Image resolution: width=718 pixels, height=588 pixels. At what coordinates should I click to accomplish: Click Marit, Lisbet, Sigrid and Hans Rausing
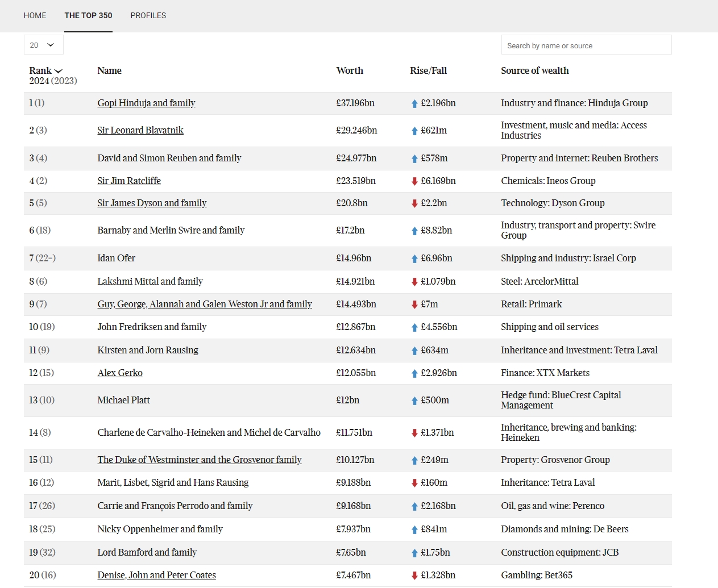(173, 482)
